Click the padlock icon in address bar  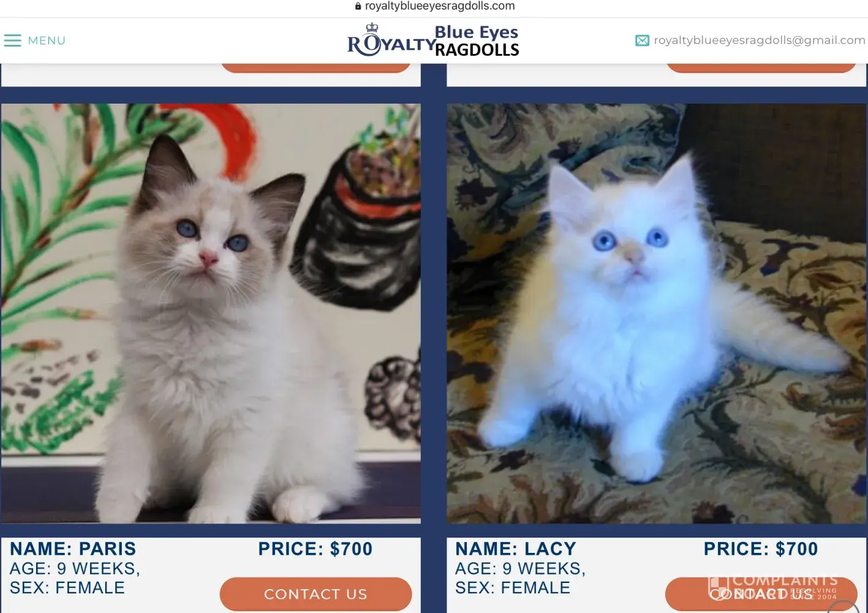click(358, 6)
